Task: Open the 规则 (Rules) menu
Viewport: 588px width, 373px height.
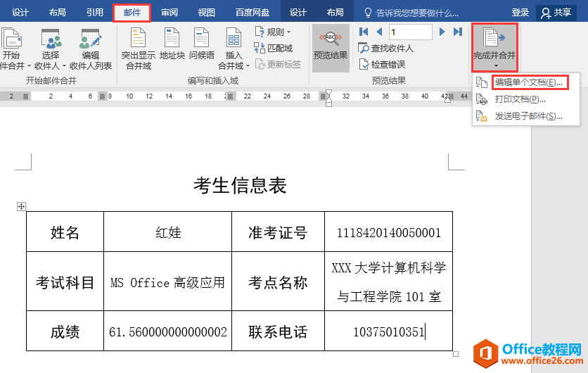Action: click(x=273, y=32)
